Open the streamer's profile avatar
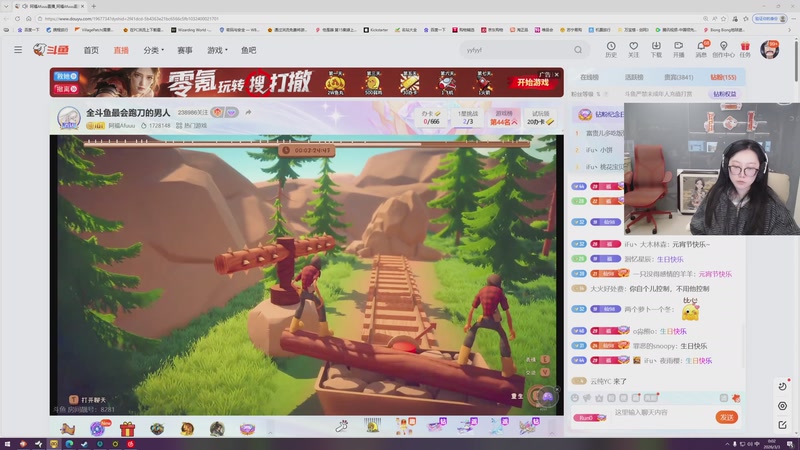Screen dimensions: 800x450 pos(69,118)
